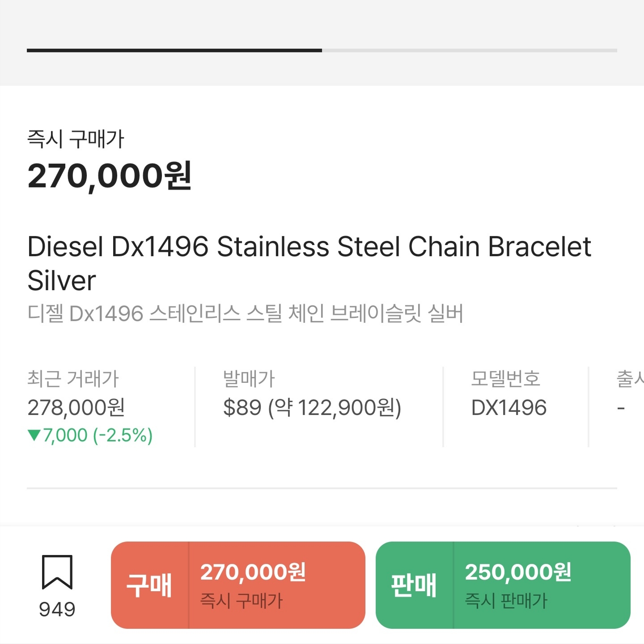Image resolution: width=644 pixels, height=644 pixels.
Task: Tap the 모델번호 DX1496 value
Action: [509, 407]
